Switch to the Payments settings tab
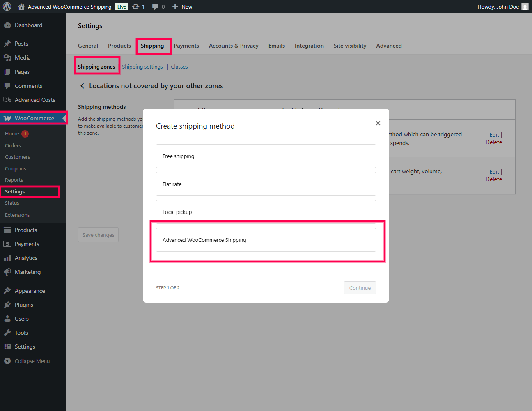 [x=186, y=46]
